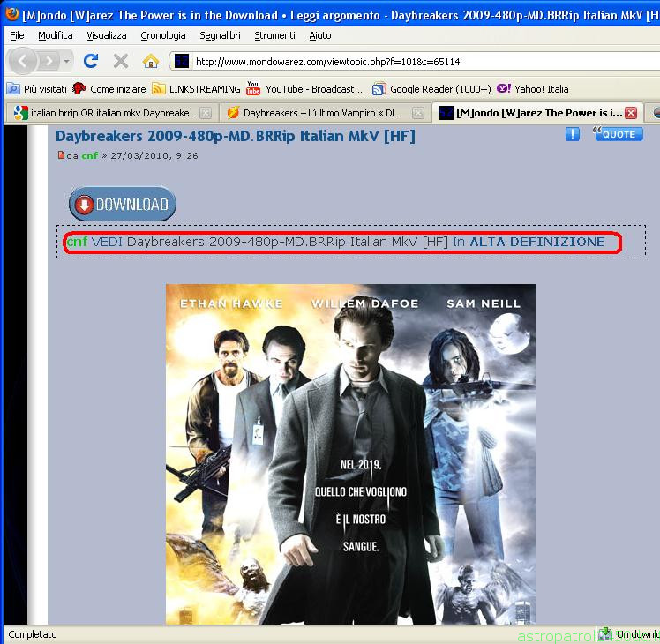Viewport: 660px width, 644px height.
Task: Open the Più visitati bookmark folder
Action: tap(37, 89)
